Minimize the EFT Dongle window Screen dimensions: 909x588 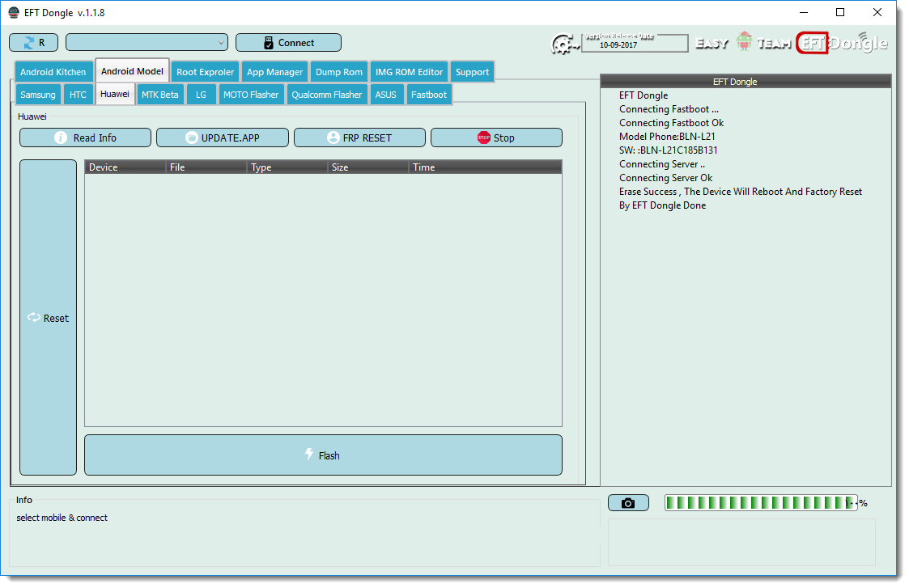[x=804, y=12]
